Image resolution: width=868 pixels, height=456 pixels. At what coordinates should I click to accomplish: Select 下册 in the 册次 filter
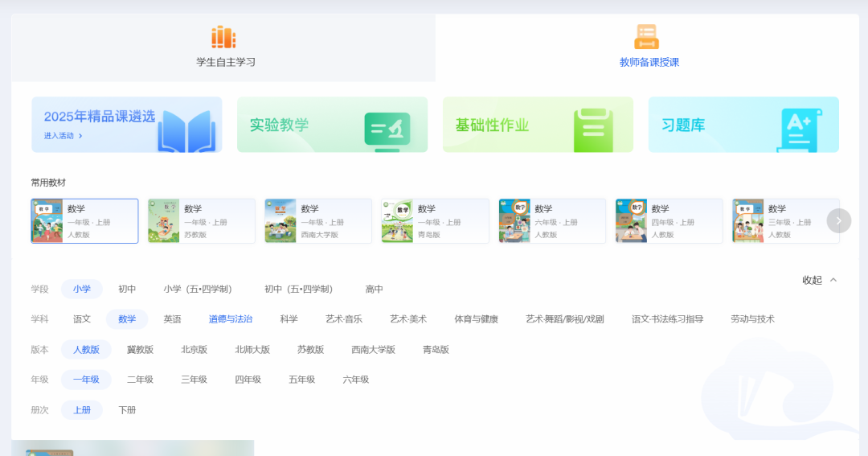127,410
